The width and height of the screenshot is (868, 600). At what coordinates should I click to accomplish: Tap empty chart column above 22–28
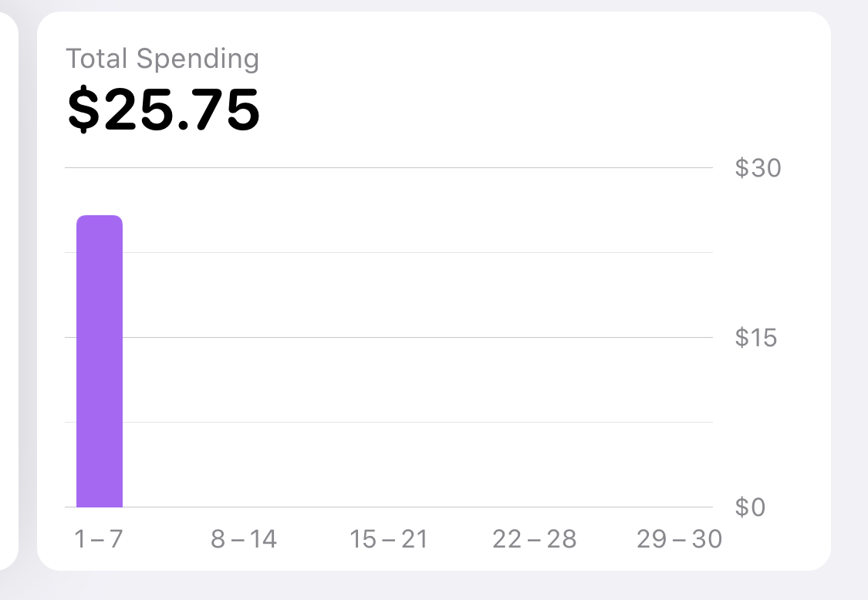click(534, 337)
